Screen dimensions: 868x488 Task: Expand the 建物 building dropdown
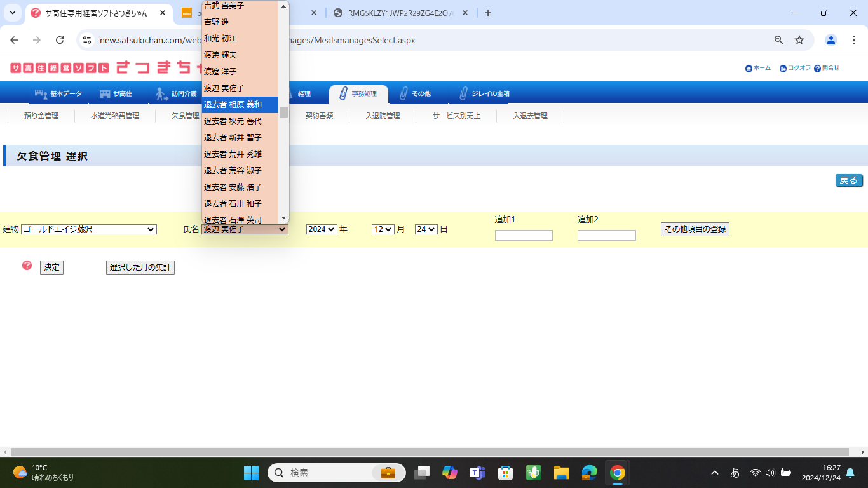[89, 229]
